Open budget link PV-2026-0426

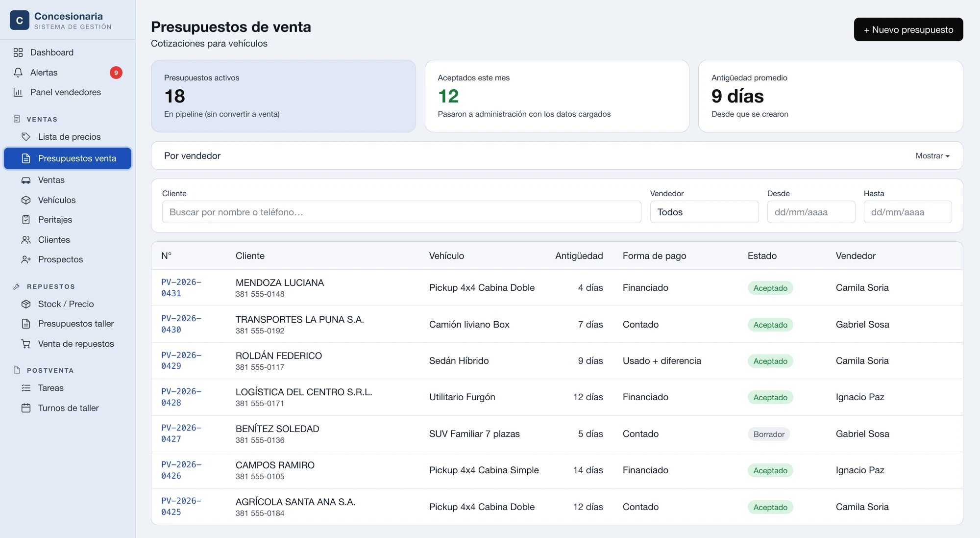pyautogui.click(x=181, y=470)
